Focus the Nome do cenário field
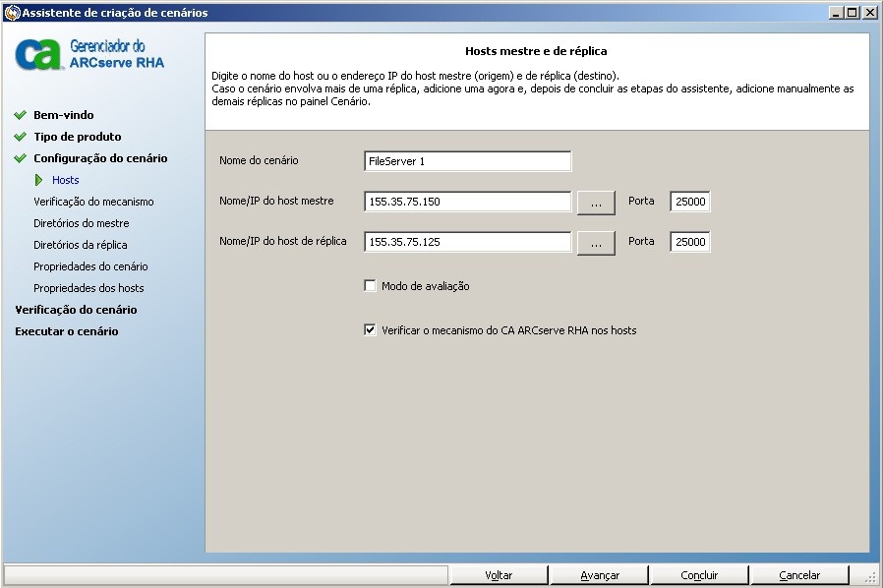Image resolution: width=883 pixels, height=588 pixels. [467, 161]
